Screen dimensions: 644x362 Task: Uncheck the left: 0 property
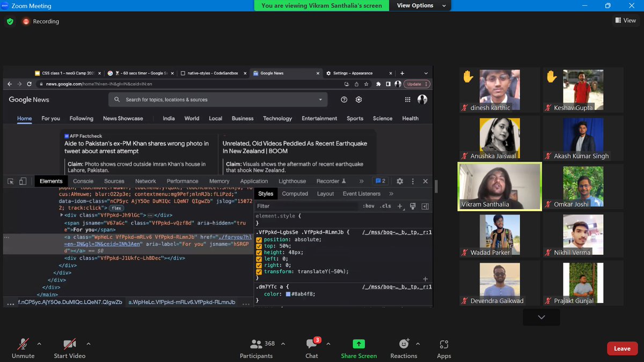click(259, 259)
